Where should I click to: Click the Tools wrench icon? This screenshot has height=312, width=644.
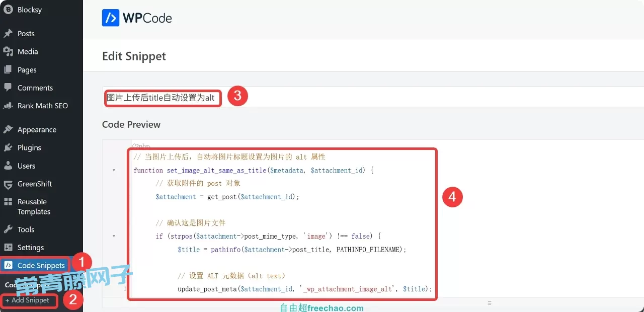8,229
